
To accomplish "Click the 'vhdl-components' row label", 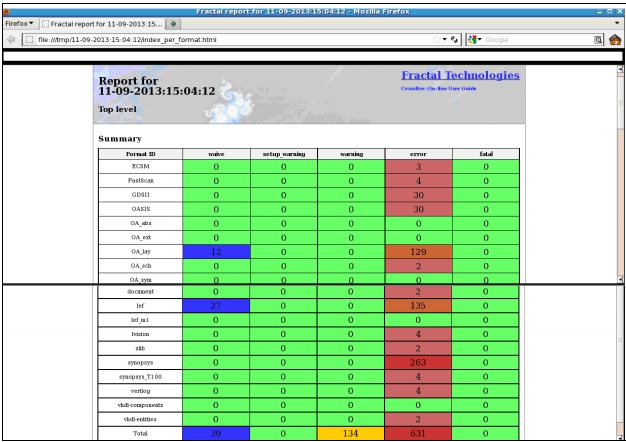I will click(x=140, y=405).
